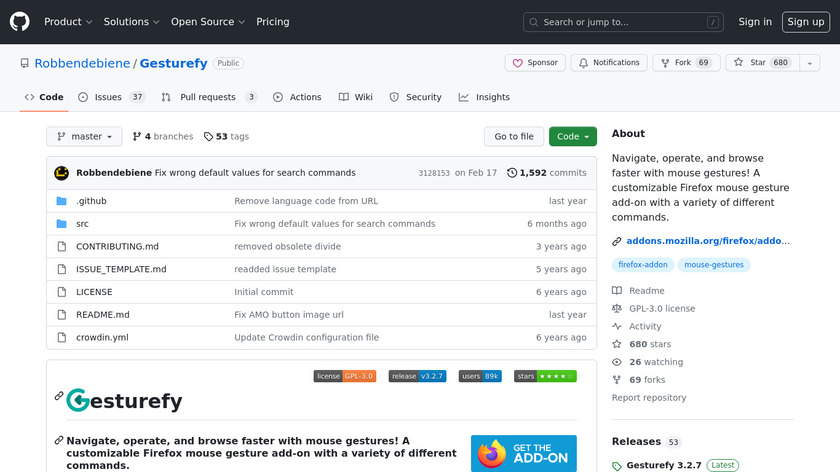Open the green Code dropdown button
The image size is (840, 472).
(573, 137)
